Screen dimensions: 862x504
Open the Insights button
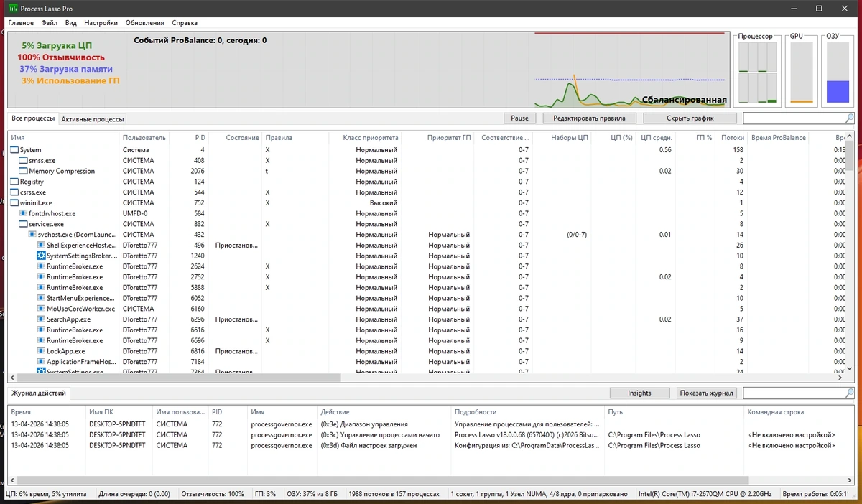coord(639,393)
